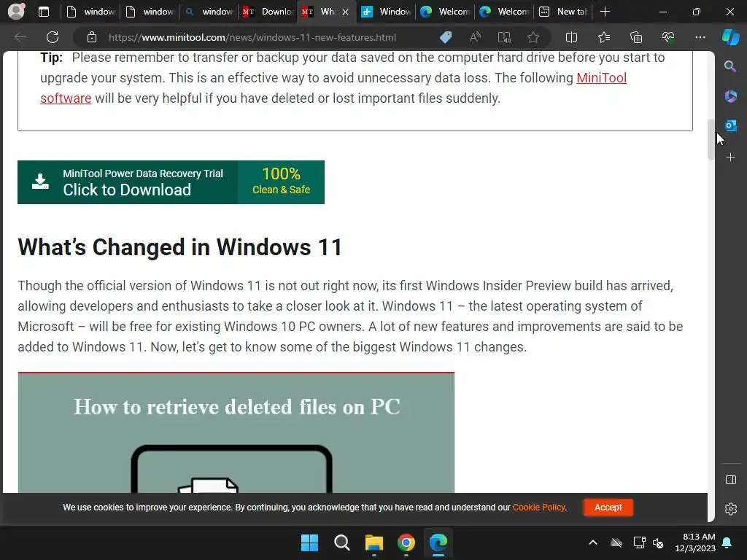Open 'How to retrieve deleted files' image

coord(236,432)
